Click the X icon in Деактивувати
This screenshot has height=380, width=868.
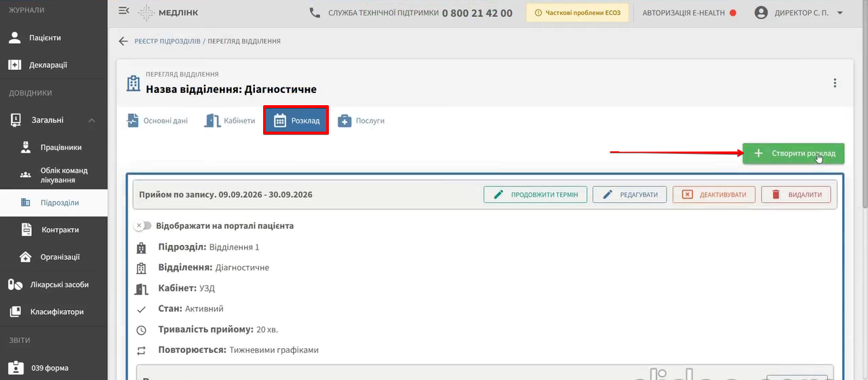687,194
